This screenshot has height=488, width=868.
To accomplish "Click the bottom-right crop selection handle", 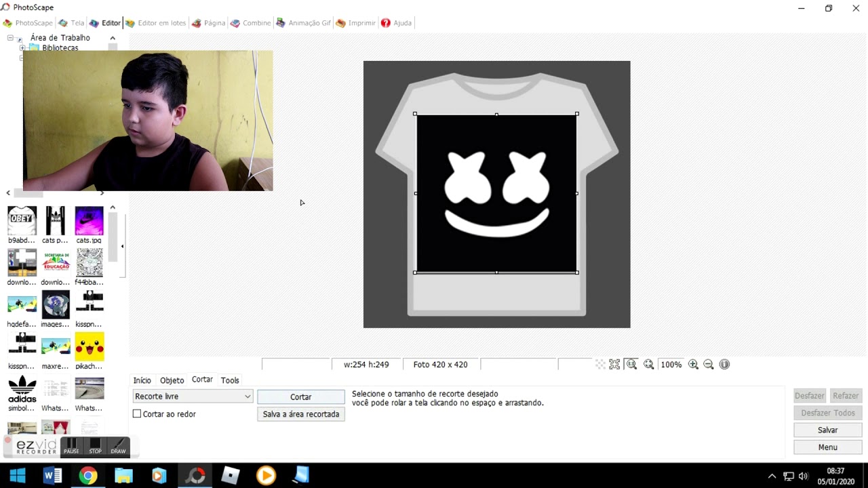I will pyautogui.click(x=577, y=272).
